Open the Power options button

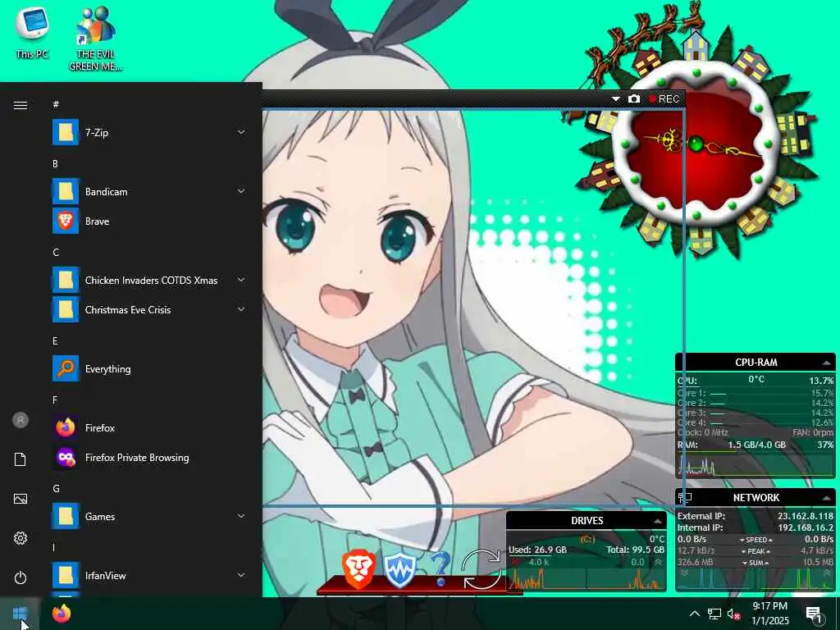pos(21,577)
